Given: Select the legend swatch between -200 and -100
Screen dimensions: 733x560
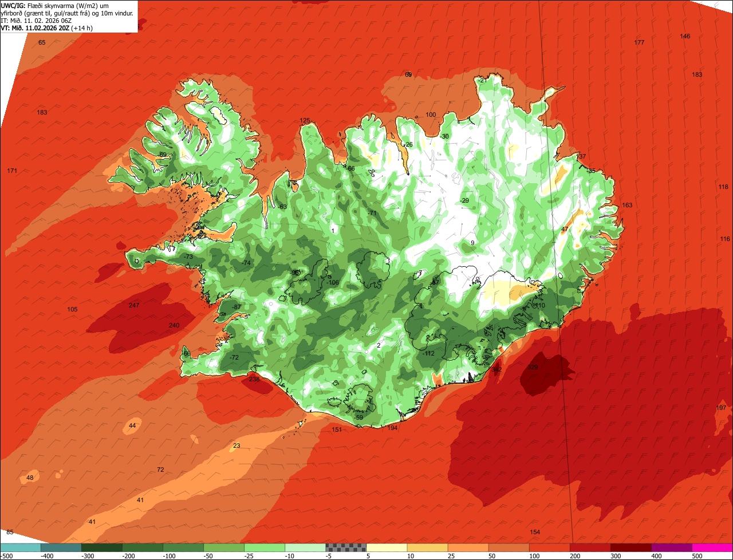Looking at the screenshot, I should (143, 547).
